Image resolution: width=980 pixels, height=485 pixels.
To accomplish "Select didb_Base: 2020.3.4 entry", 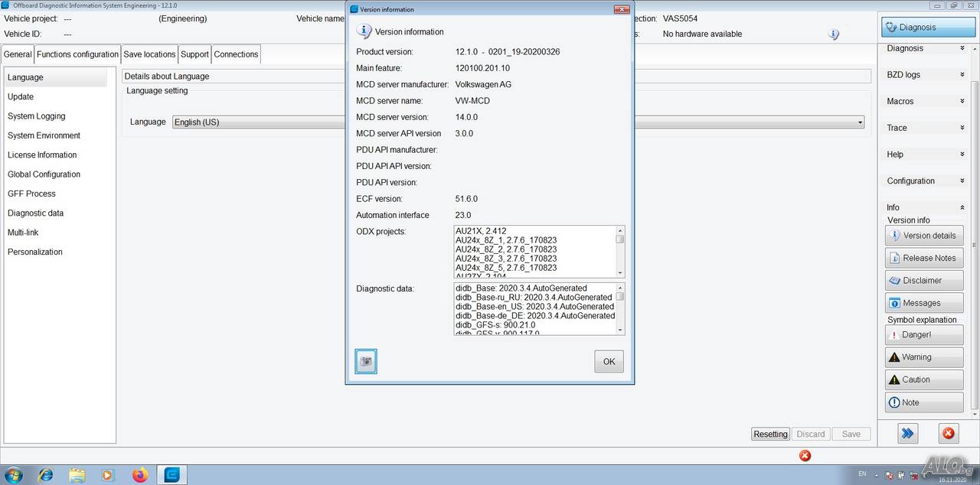I will 521,288.
